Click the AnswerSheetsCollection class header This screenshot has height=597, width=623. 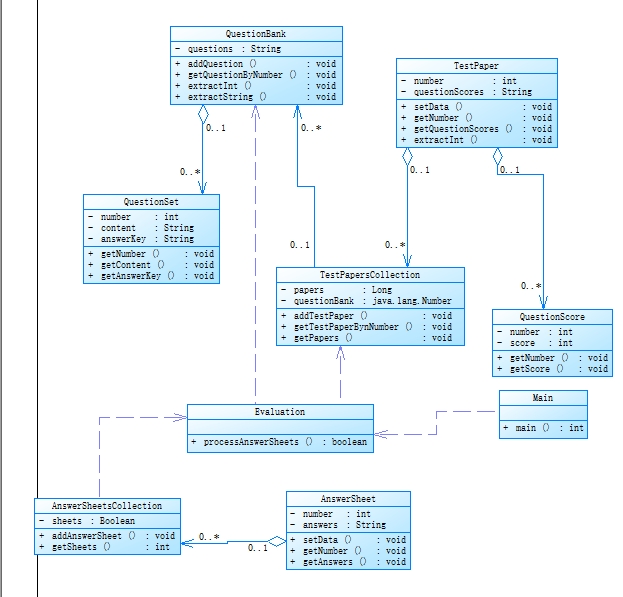(107, 506)
